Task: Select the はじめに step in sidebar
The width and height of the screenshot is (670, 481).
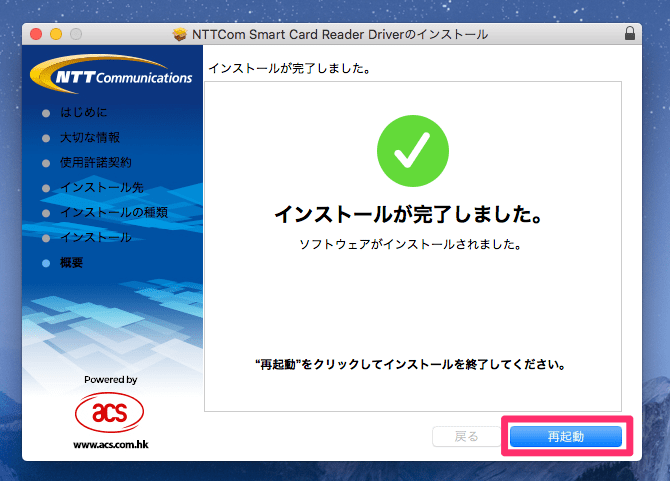Action: point(84,112)
